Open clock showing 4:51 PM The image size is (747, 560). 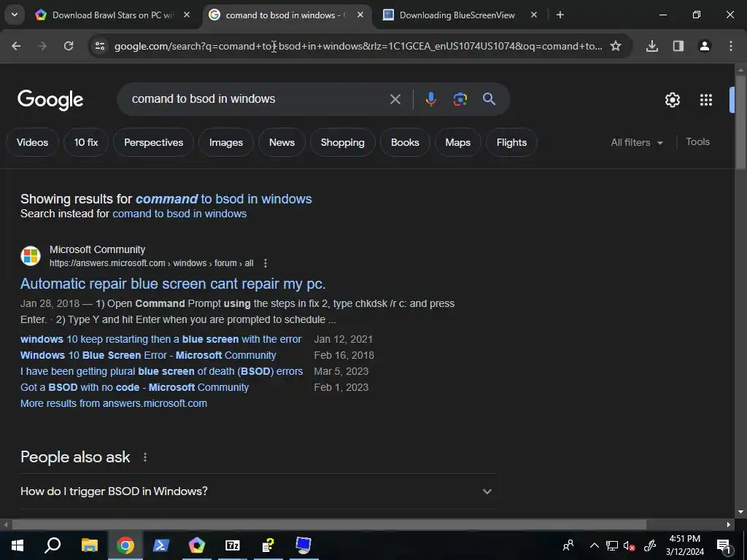tap(684, 545)
